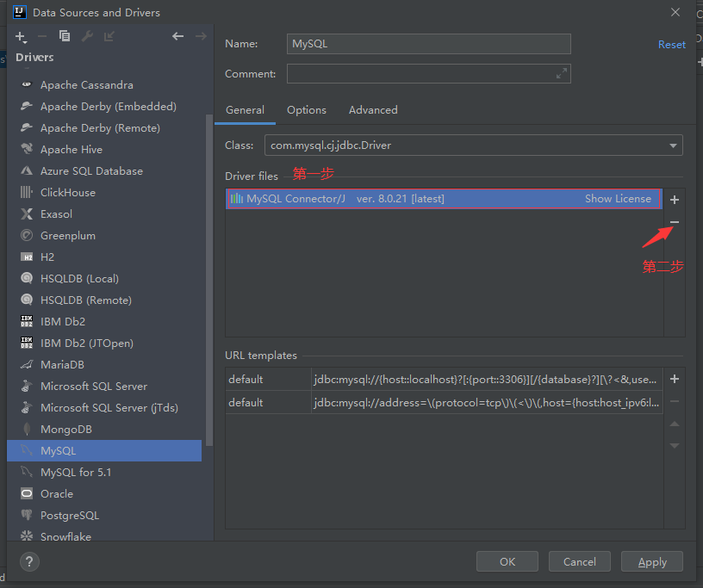The height and width of the screenshot is (588, 703).
Task: Close the Data Sources and Drivers dialog
Action: tap(675, 12)
